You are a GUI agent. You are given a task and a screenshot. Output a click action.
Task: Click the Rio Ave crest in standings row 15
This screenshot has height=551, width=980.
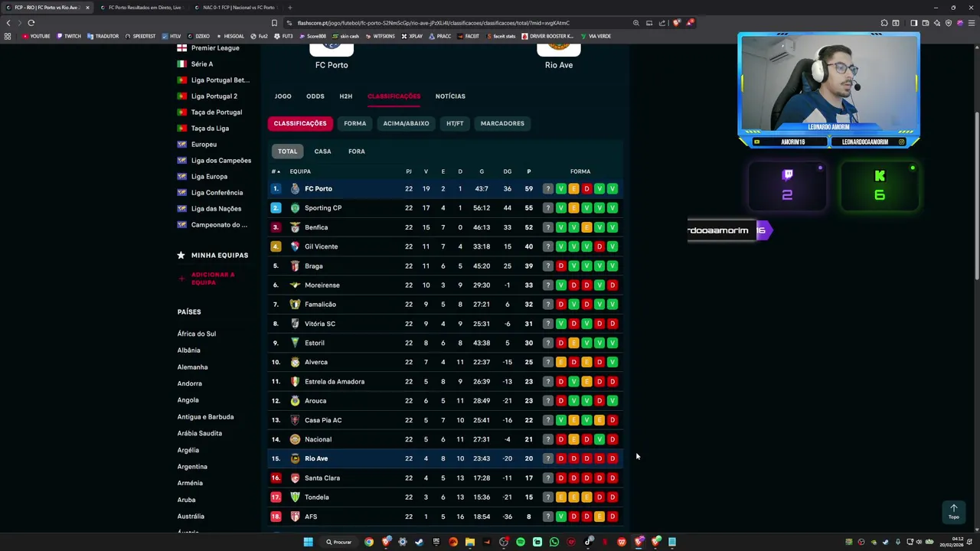tap(295, 458)
